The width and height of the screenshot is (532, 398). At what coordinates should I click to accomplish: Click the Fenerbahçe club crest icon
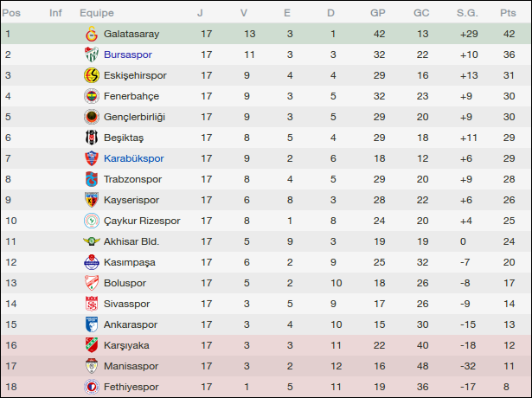point(90,96)
